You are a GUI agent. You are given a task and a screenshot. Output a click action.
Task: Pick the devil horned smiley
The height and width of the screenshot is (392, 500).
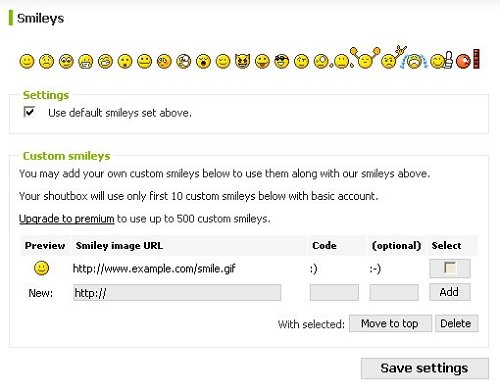pyautogui.click(x=242, y=61)
